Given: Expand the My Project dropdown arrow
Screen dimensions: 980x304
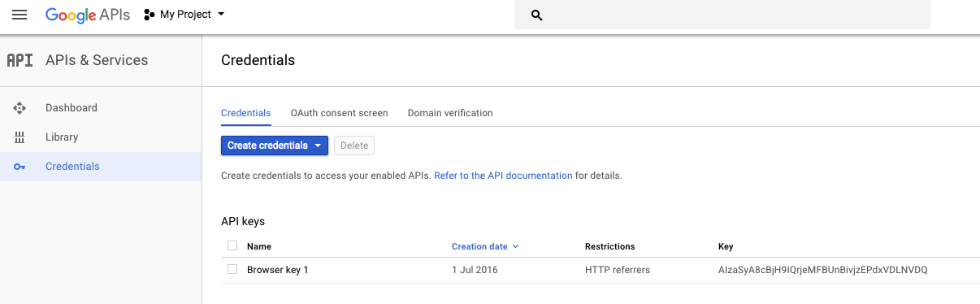Looking at the screenshot, I should click(x=222, y=15).
